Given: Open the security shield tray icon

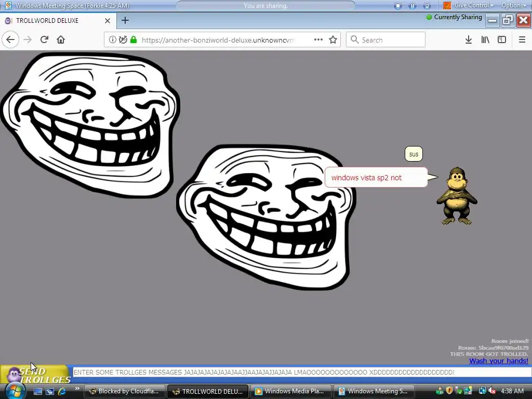Looking at the screenshot, I should tap(449, 391).
